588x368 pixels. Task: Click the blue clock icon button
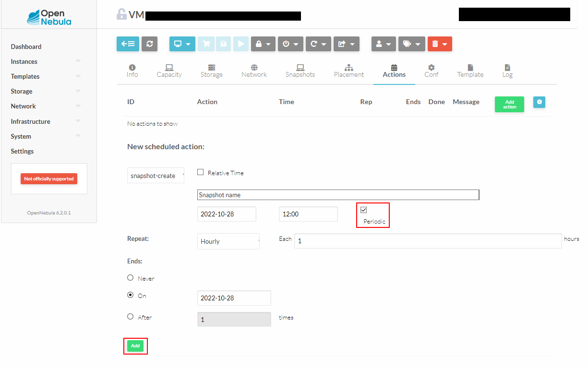539,102
